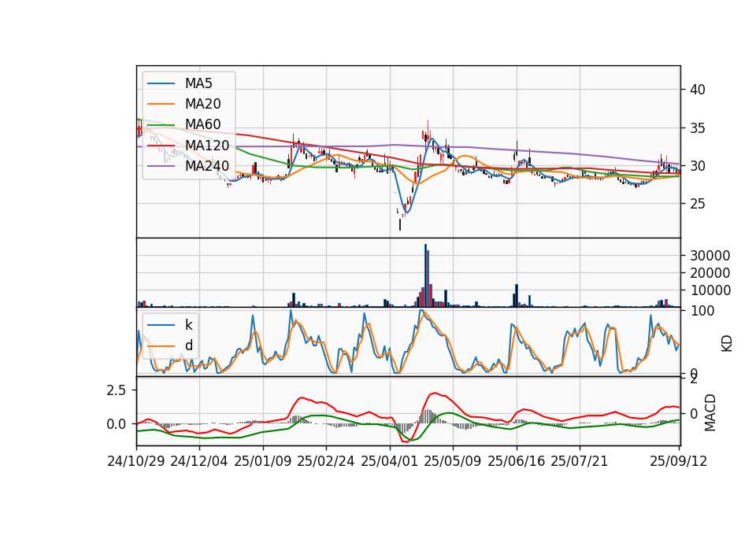This screenshot has height=543, width=756.
Task: Click the purple MA240 legend line sample
Action: (161, 166)
